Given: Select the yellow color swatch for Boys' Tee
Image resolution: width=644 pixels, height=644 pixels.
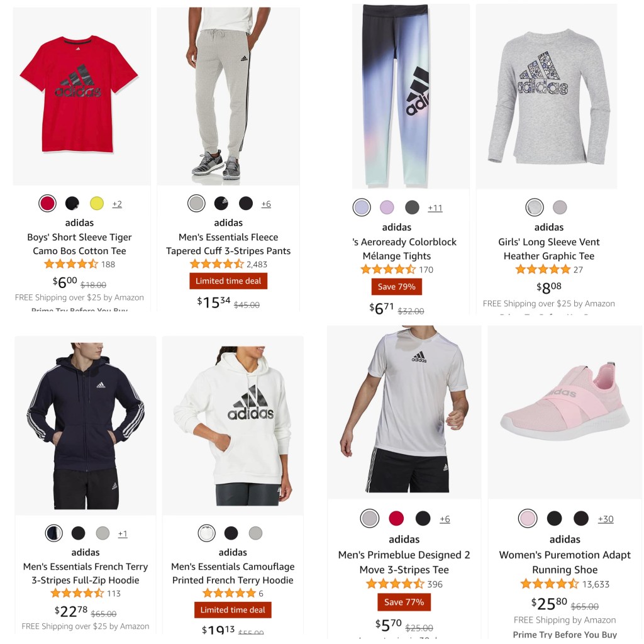Looking at the screenshot, I should pos(96,203).
